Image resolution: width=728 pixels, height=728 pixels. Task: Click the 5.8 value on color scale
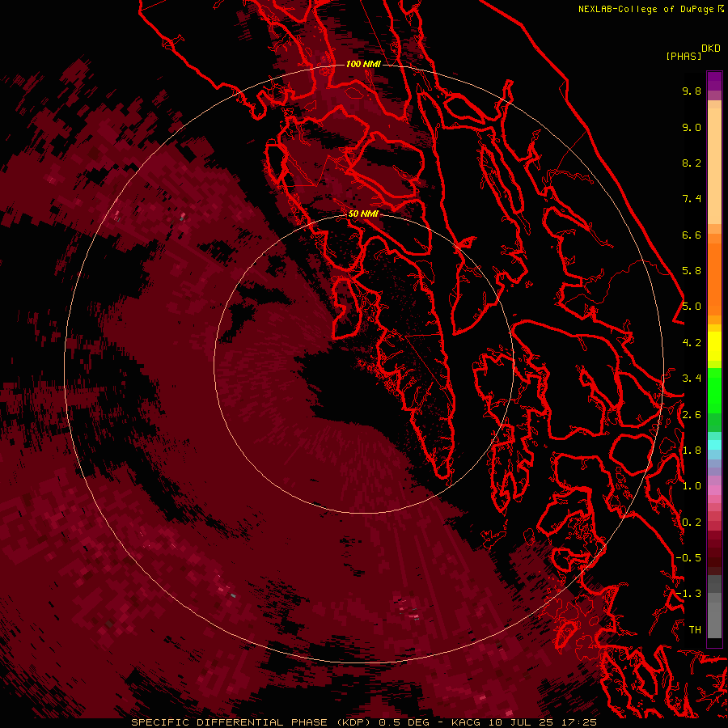pyautogui.click(x=692, y=271)
